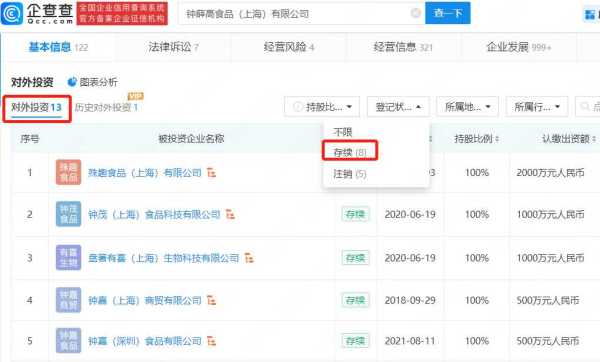Click the 存续 status badge in row 4
This screenshot has width=600, height=362.
pos(355,300)
